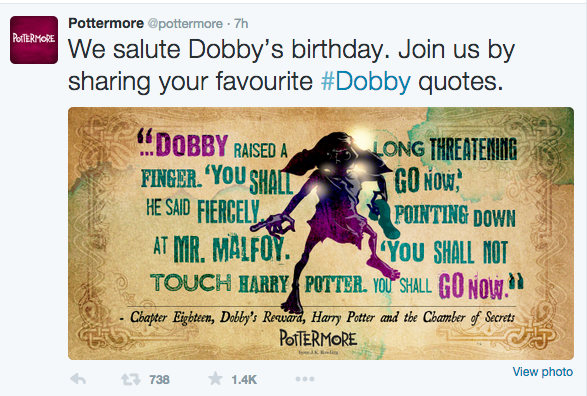Click the Chapter Eighteen citation line in the image
This screenshot has height=396, width=587.
pos(317,317)
